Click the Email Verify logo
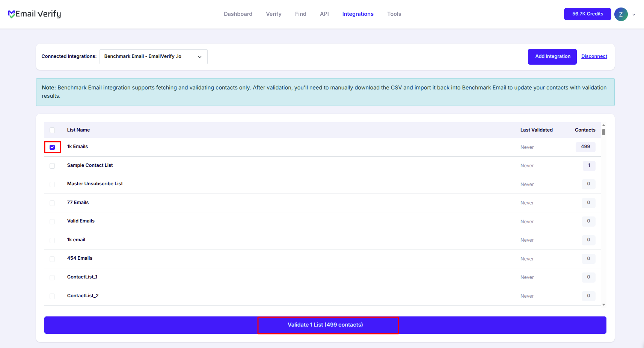 coord(35,14)
